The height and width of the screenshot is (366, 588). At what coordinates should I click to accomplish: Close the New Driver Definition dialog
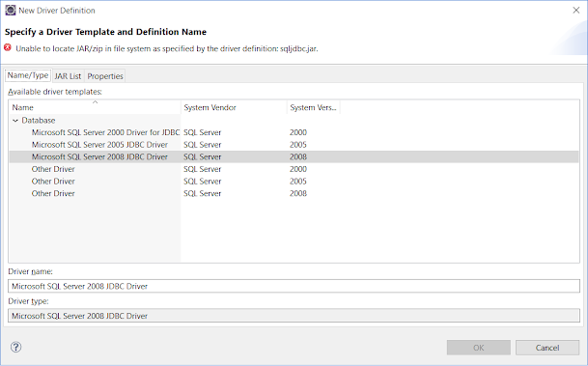point(576,10)
